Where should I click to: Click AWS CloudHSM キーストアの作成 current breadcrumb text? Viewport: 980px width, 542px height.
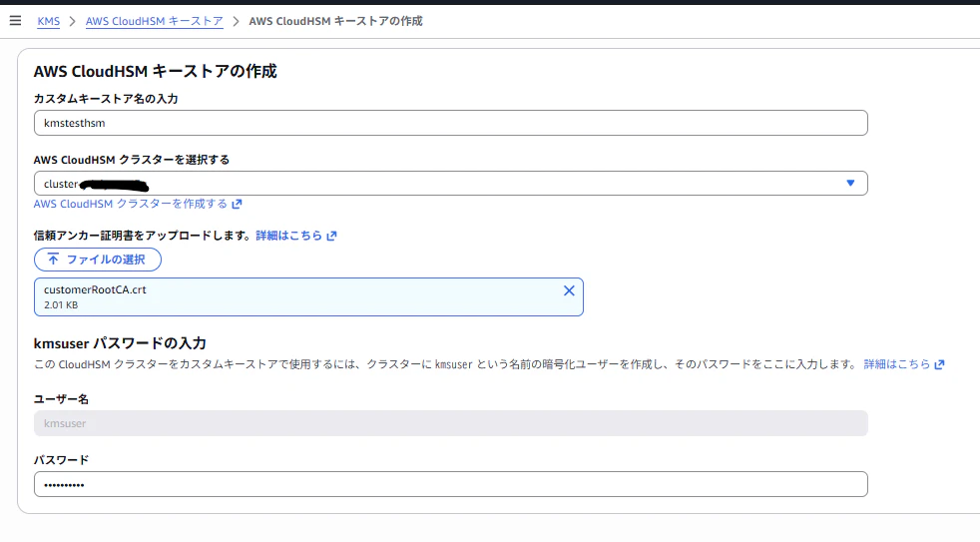pyautogui.click(x=335, y=21)
